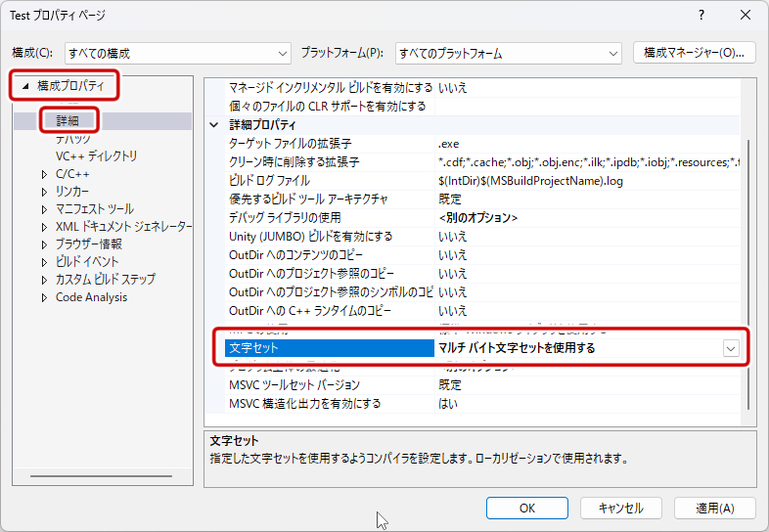
Task: Expand the ビルド イベント tree node
Action: tap(44, 262)
